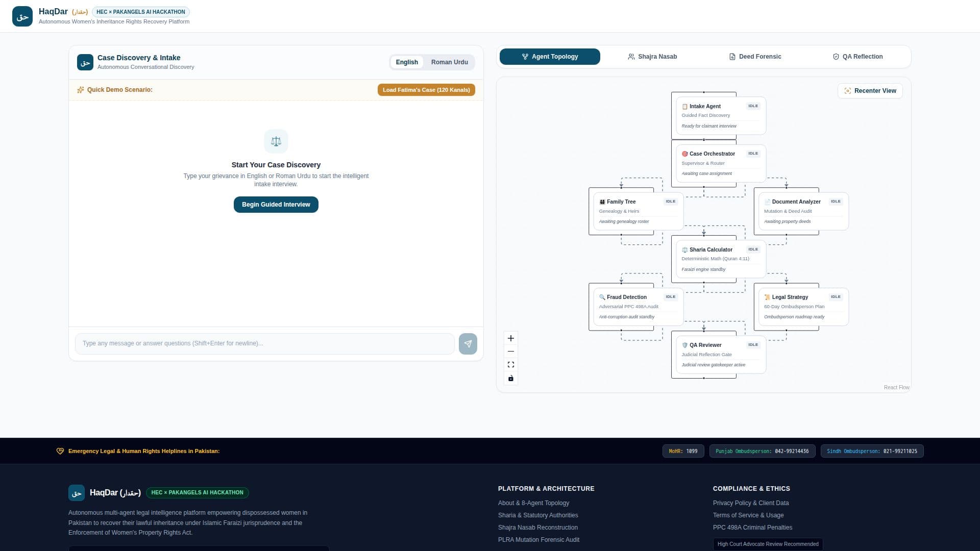This screenshot has width=980, height=551.
Task: Click the Sindh Ombudsperson helpline number
Action: [x=872, y=451]
